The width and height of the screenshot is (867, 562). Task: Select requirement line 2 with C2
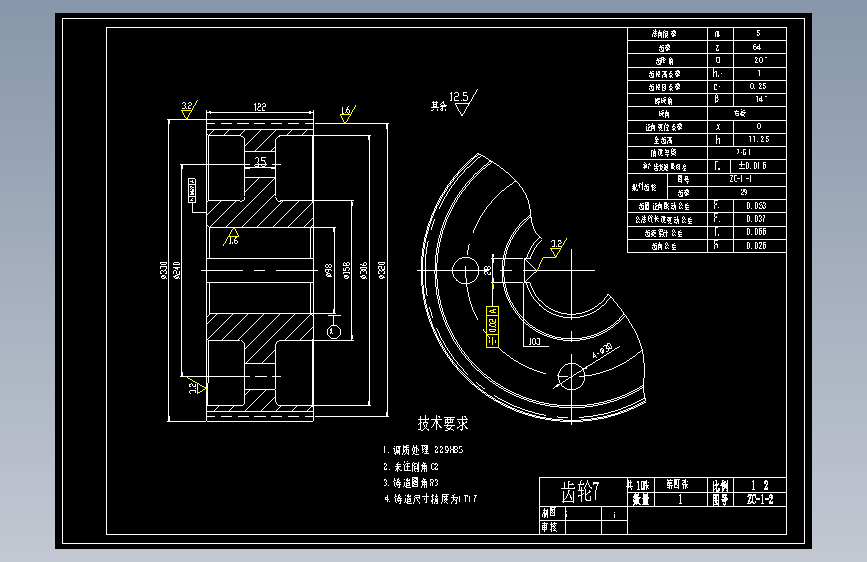[x=411, y=466]
